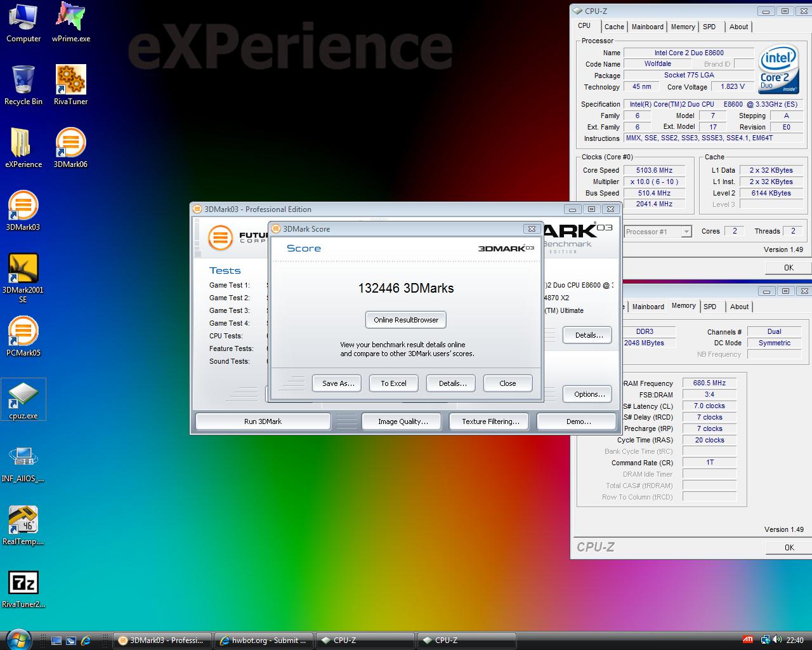Click Details... button in 3DMark03 system panel
Image resolution: width=812 pixels, height=650 pixels.
588,335
